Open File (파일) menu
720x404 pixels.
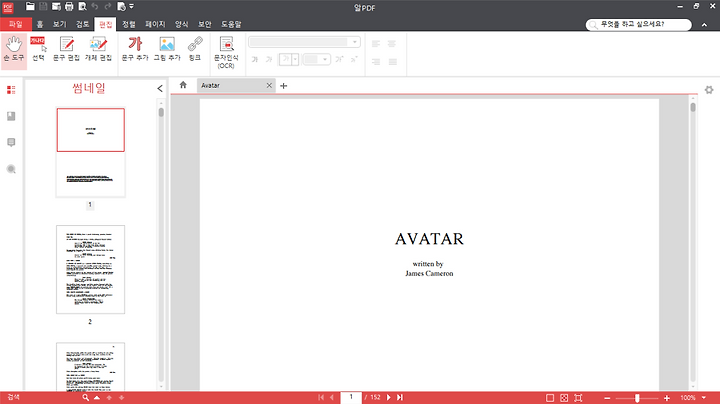click(16, 24)
